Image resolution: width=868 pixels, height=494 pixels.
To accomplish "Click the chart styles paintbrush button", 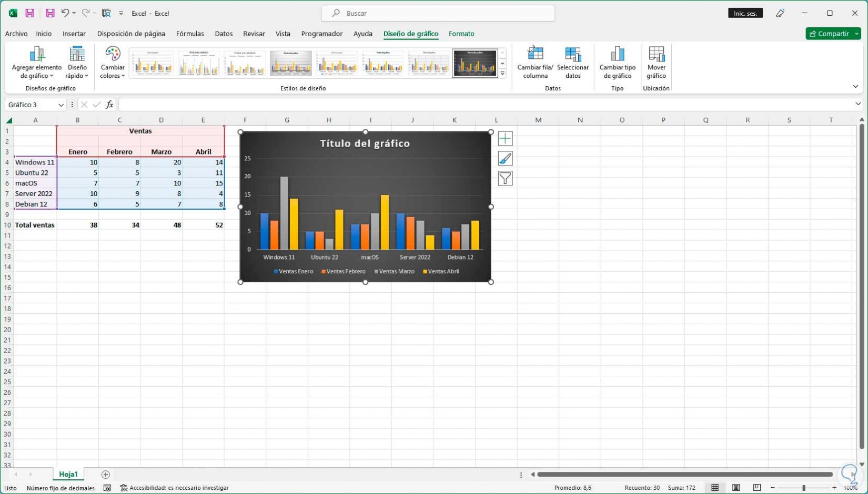I will click(505, 159).
